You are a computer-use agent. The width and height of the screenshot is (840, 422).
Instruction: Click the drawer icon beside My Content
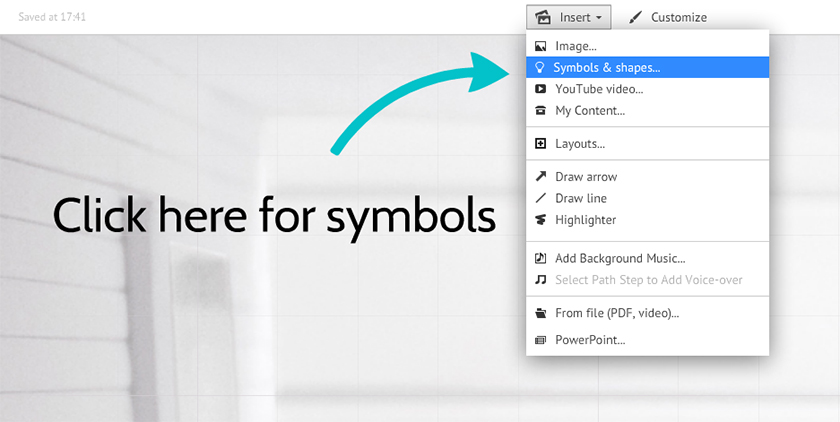(541, 111)
